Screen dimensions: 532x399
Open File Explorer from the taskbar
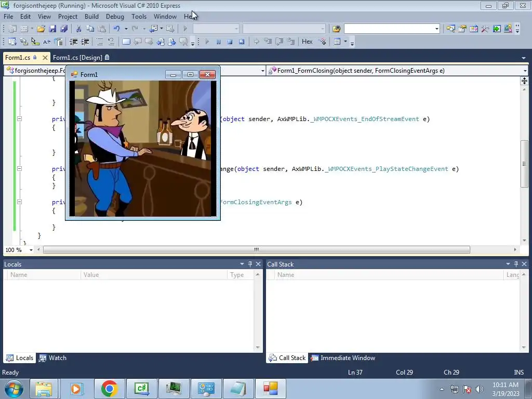[44, 389]
